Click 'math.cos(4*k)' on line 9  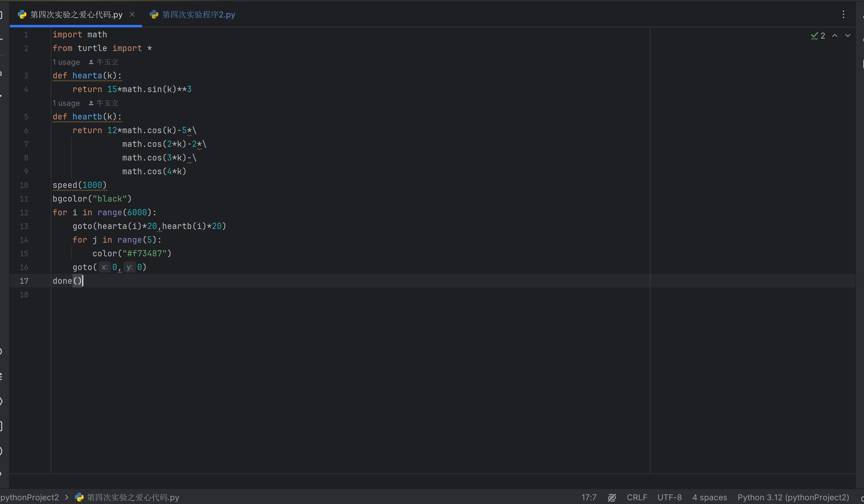(x=154, y=171)
